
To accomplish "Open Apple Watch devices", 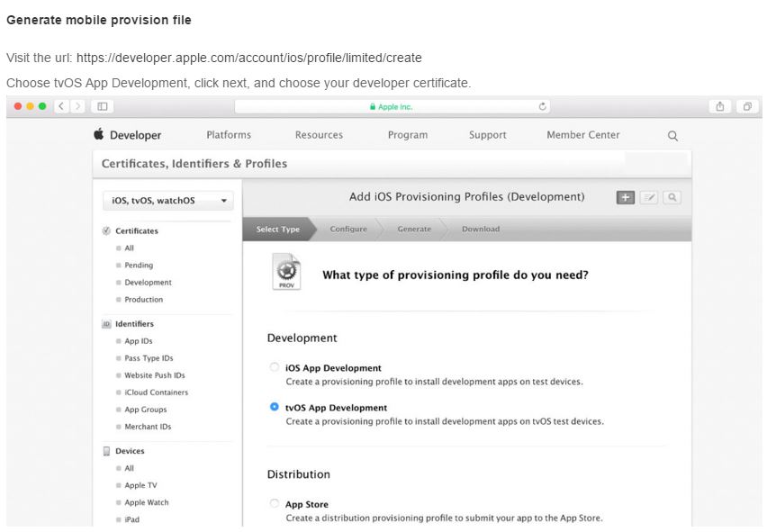I will (146, 502).
